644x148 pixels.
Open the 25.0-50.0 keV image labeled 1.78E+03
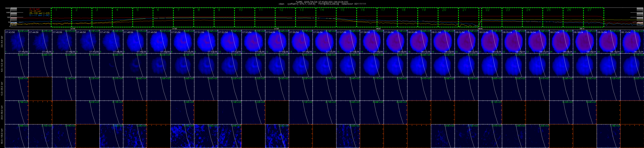tap(17, 112)
